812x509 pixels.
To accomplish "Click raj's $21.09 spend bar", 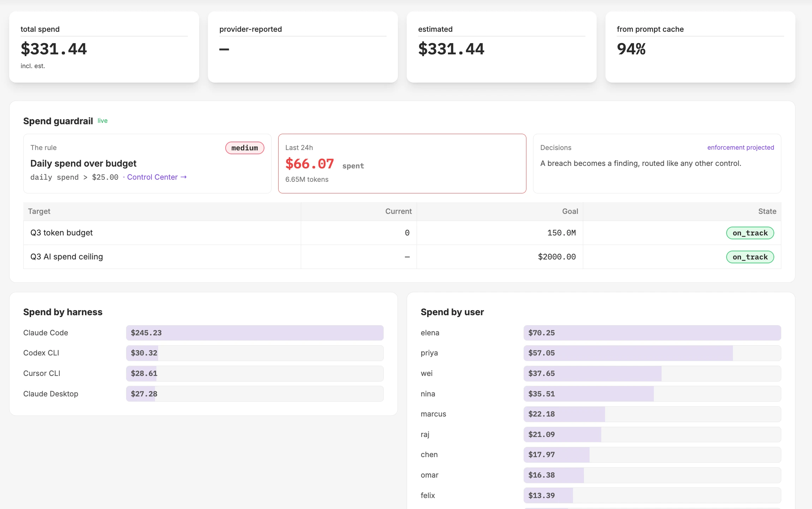I will pyautogui.click(x=652, y=435).
